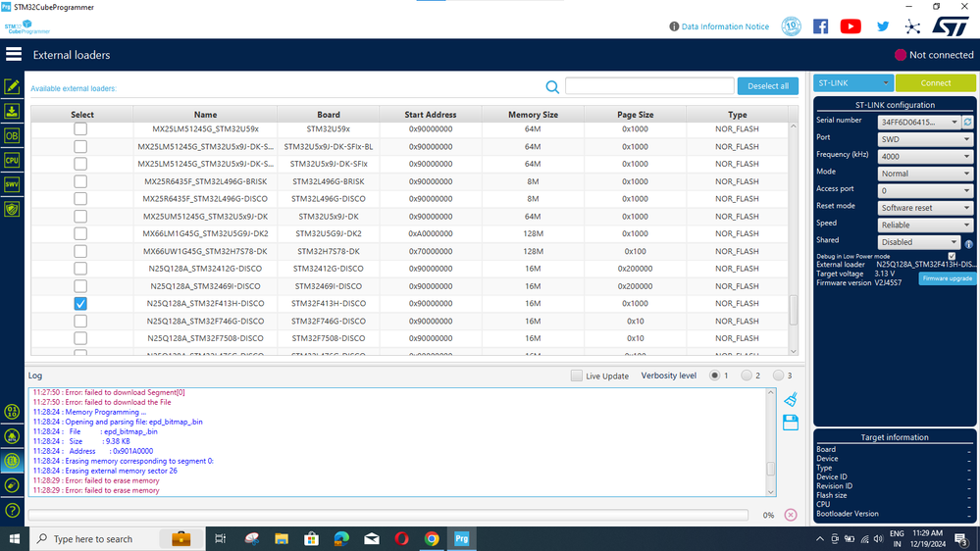Open the hamburger main menu
980x551 pixels.
(x=14, y=54)
